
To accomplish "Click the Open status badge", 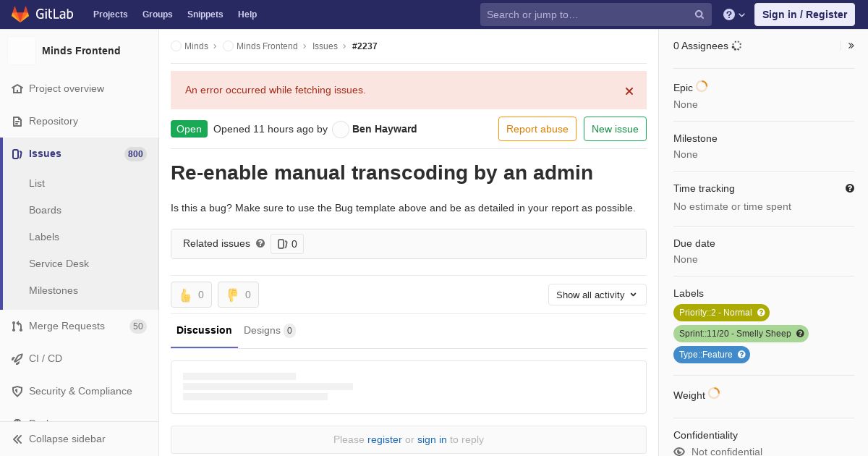I will point(189,129).
